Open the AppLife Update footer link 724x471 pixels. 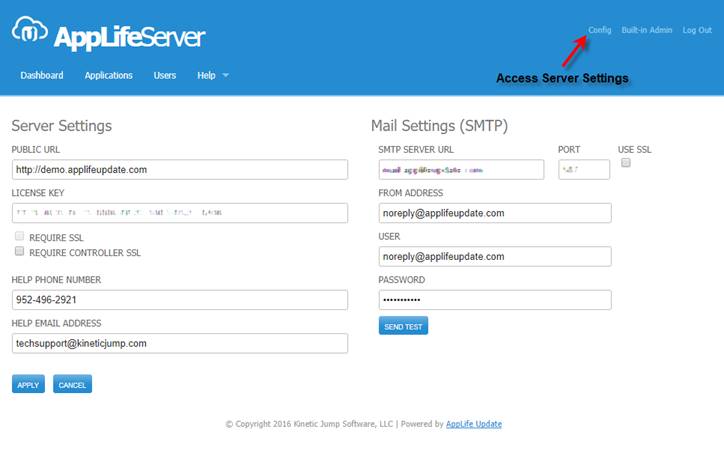pyautogui.click(x=474, y=424)
